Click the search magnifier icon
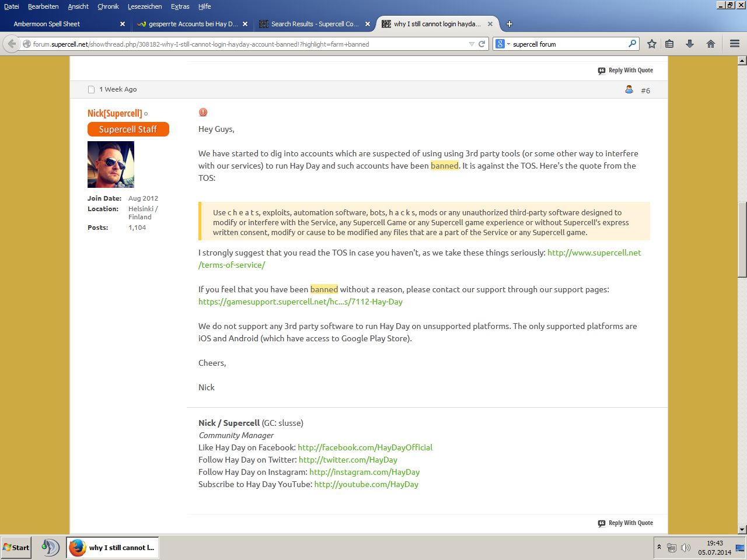Viewport: 747px width, 560px height. click(x=632, y=44)
